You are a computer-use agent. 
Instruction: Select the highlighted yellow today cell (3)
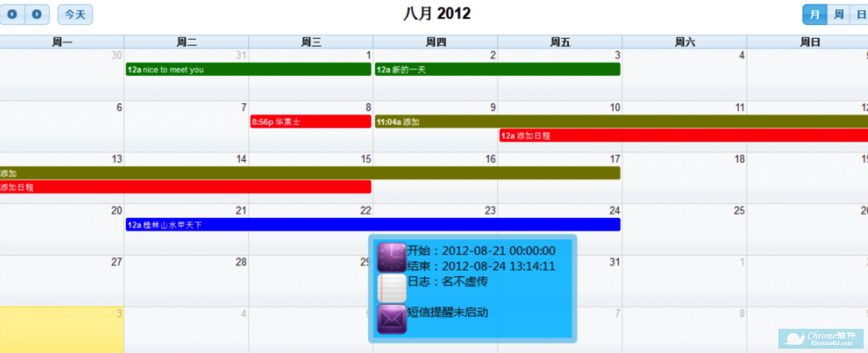62,330
